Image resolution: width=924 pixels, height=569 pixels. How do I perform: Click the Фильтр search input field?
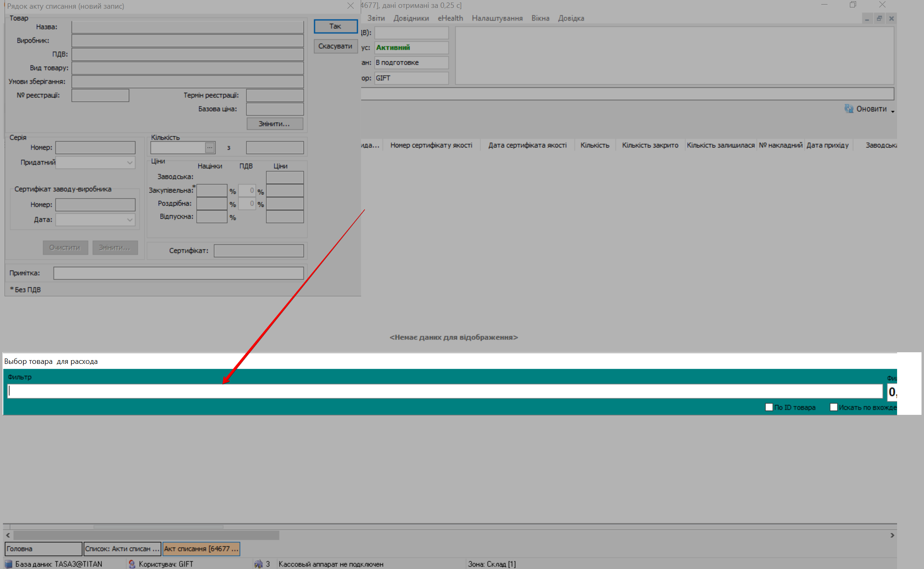tap(445, 391)
